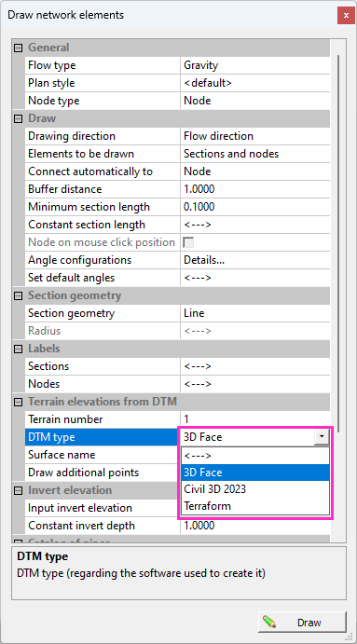Click Connect automatically to value Node
Image resolution: width=357 pixels, height=644 pixels.
pyautogui.click(x=255, y=171)
